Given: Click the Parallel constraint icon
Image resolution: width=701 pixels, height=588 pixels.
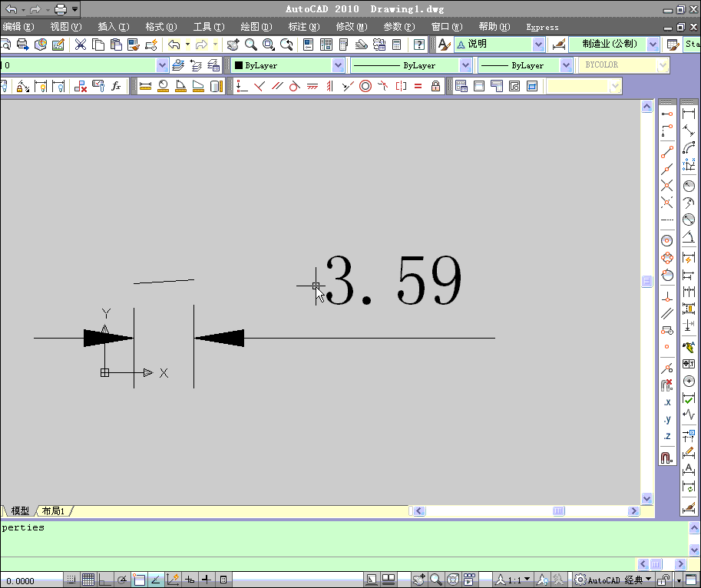Looking at the screenshot, I should click(277, 86).
